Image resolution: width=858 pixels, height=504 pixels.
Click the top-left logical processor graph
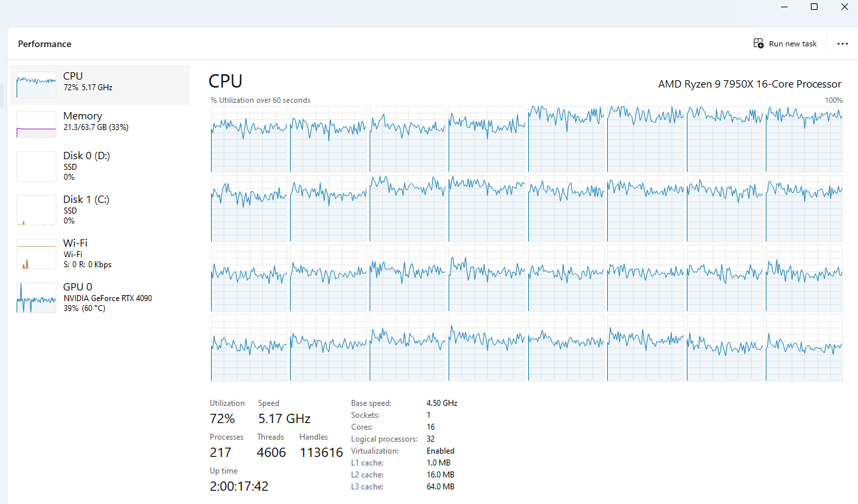point(250,139)
